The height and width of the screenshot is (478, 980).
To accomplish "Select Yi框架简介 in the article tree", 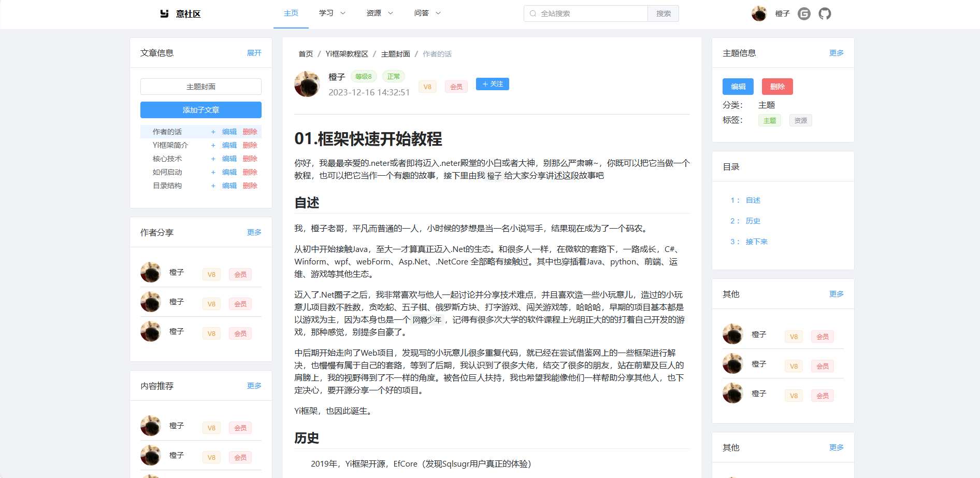I will pos(170,145).
